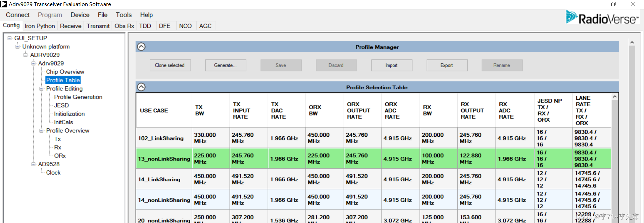Viewport: 644px width, 223px height.
Task: Select Chip Overview in the tree
Action: pyautogui.click(x=65, y=72)
